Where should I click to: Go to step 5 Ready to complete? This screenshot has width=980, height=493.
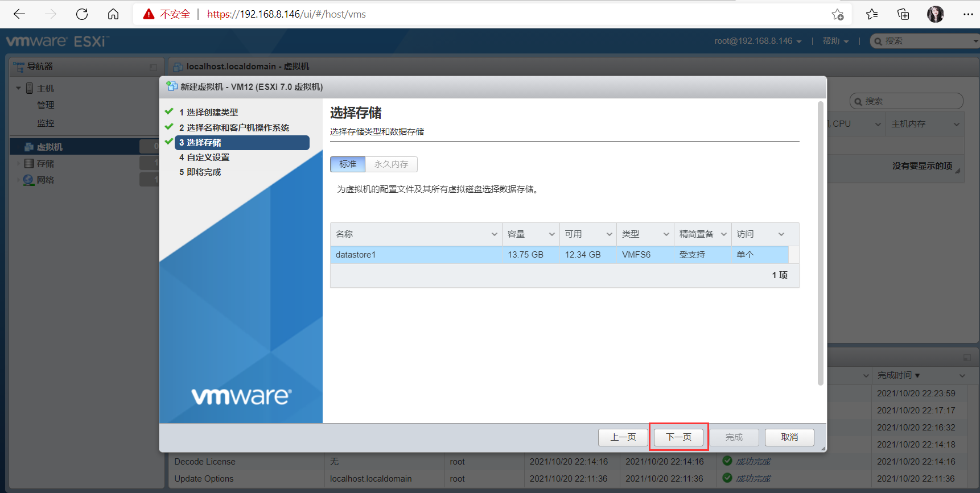coord(200,172)
